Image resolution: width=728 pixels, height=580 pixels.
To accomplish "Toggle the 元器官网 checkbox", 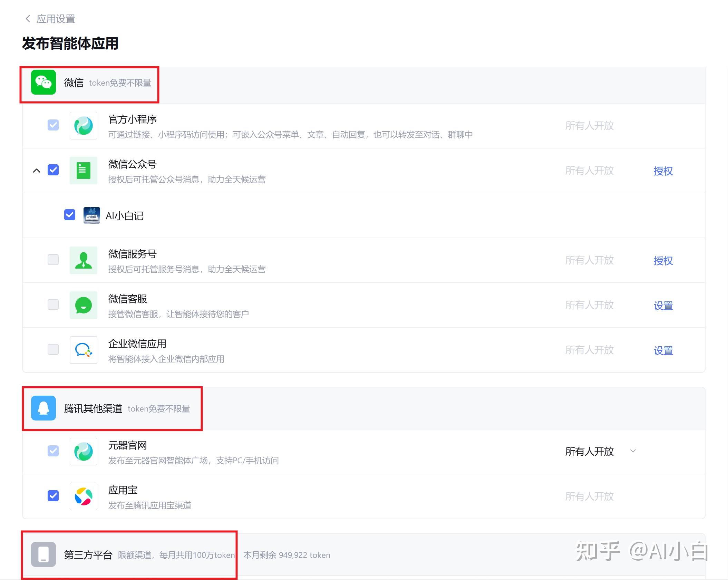I will 53,451.
